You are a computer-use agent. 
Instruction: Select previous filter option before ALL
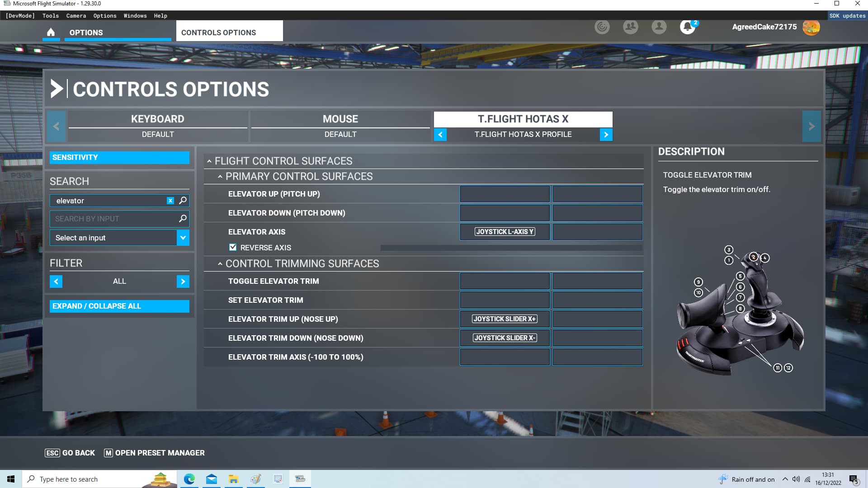pyautogui.click(x=56, y=282)
